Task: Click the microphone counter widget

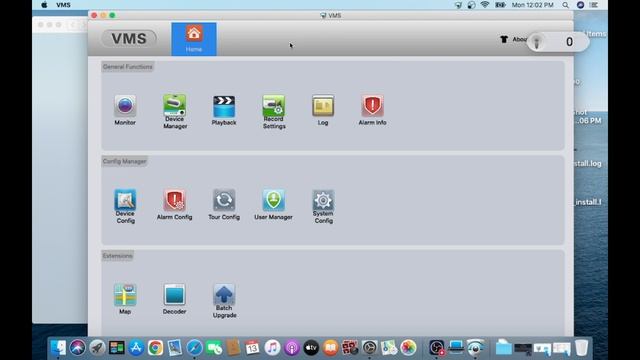Action: 558,42
